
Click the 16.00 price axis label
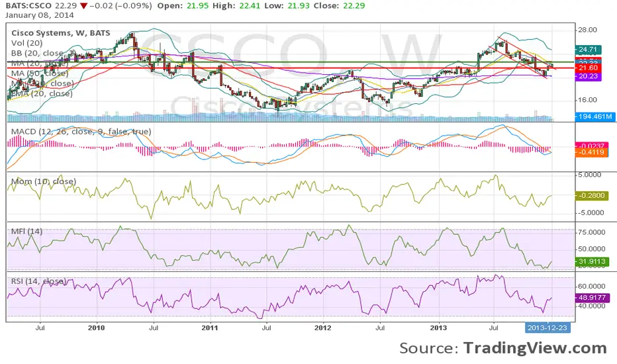587,100
